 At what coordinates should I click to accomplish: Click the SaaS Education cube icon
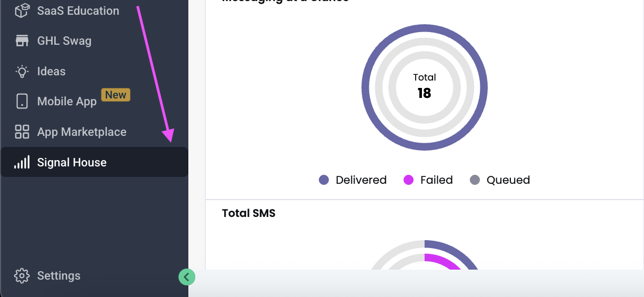coord(22,11)
